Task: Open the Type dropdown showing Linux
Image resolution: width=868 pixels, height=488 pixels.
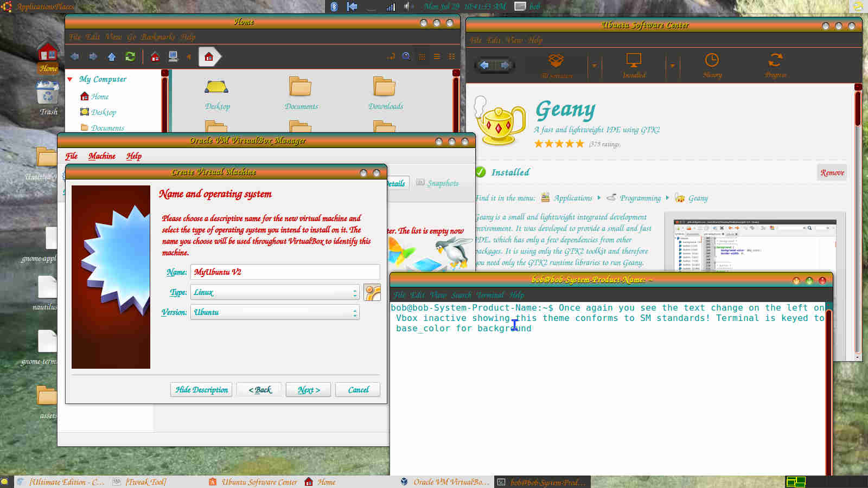Action: [x=275, y=292]
